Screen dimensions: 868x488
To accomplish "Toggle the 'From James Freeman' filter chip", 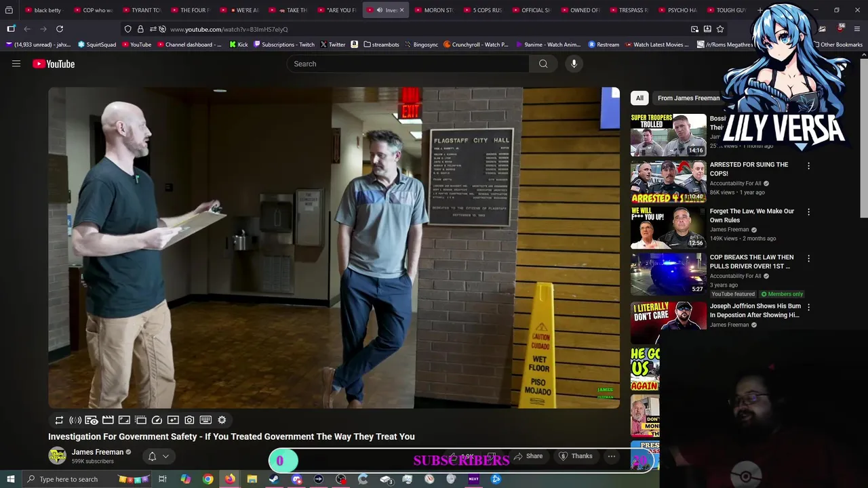I will 688,98.
